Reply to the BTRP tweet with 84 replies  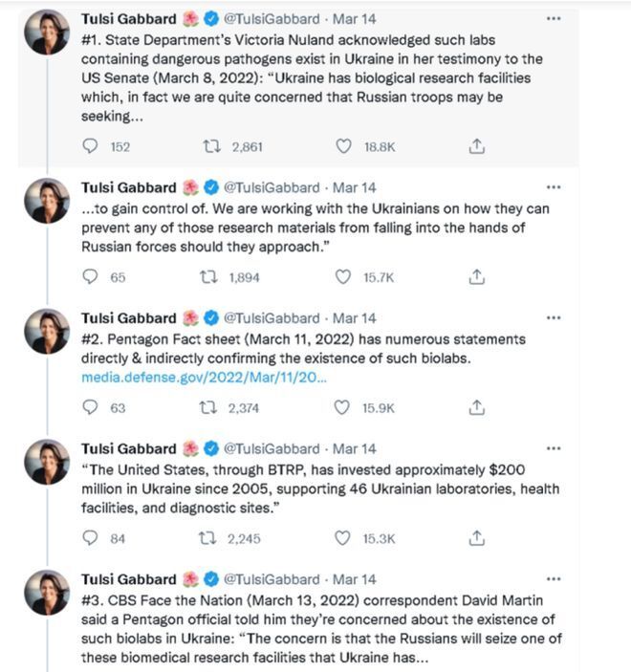coord(92,538)
